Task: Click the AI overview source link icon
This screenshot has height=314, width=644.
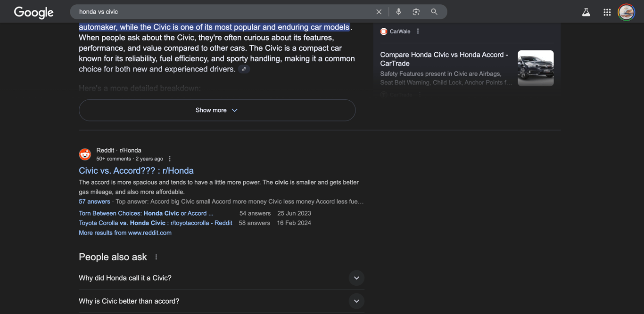Action: coord(244,69)
